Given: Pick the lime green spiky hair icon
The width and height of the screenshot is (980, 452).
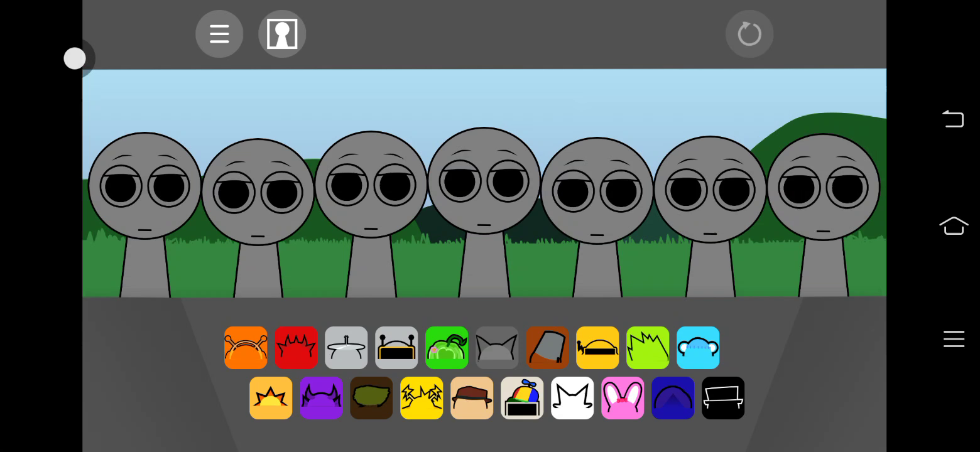Looking at the screenshot, I should (648, 348).
